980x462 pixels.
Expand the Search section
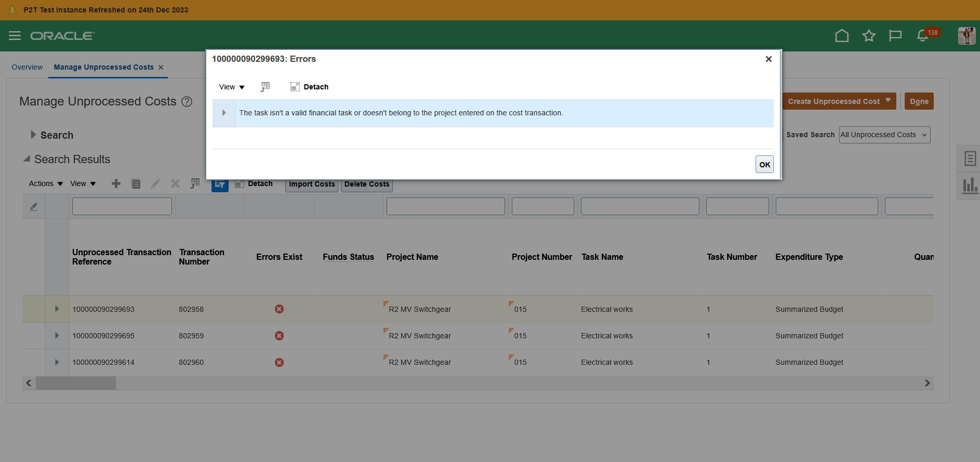pyautogui.click(x=33, y=135)
